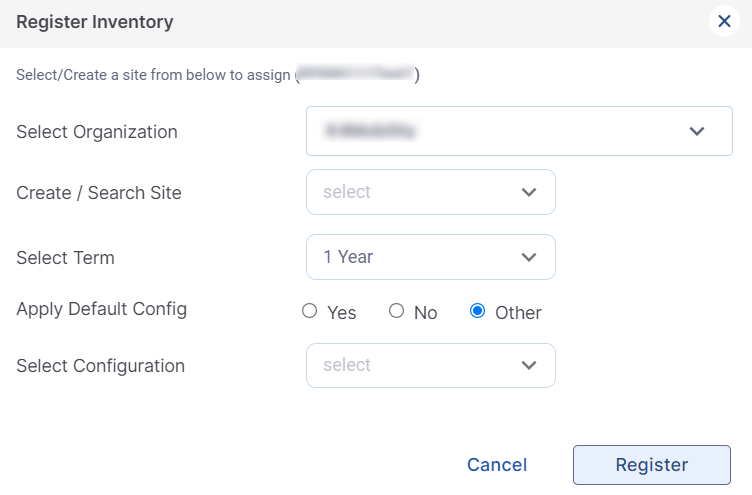
Task: Click the Register Inventory title text
Action: 94,21
